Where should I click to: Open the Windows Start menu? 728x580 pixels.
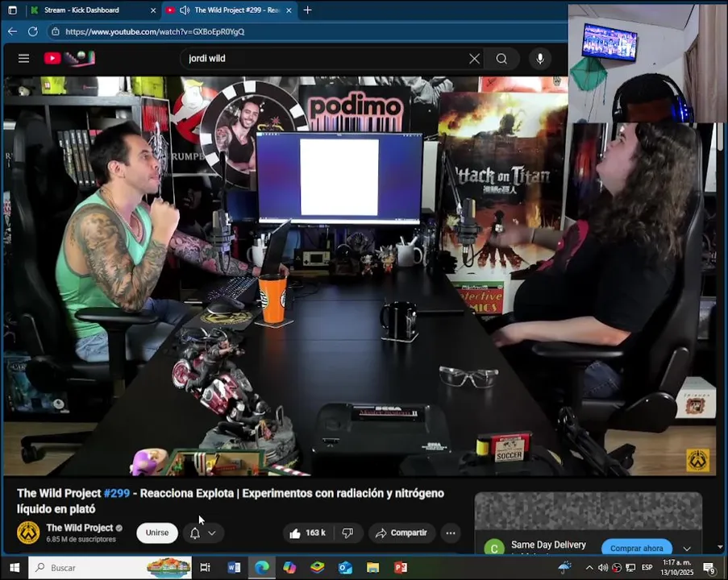tap(15, 567)
